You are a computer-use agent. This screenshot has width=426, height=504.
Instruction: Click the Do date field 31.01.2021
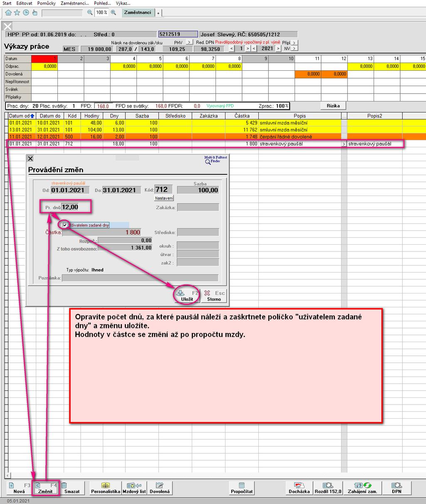coord(121,190)
